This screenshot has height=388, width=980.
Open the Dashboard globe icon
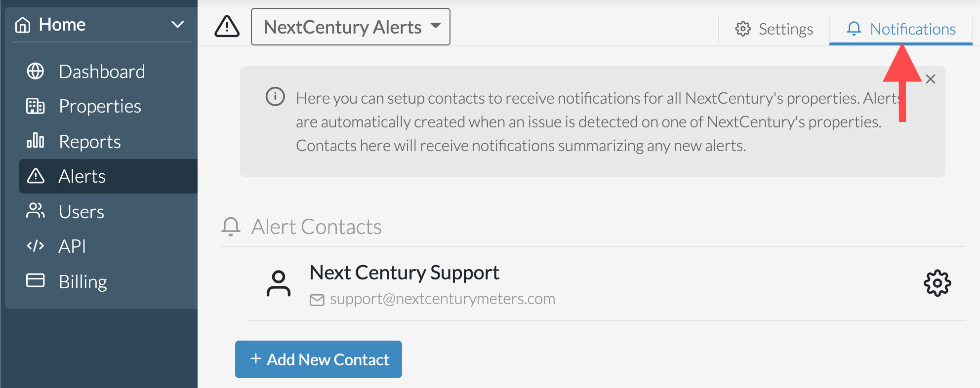(x=35, y=71)
